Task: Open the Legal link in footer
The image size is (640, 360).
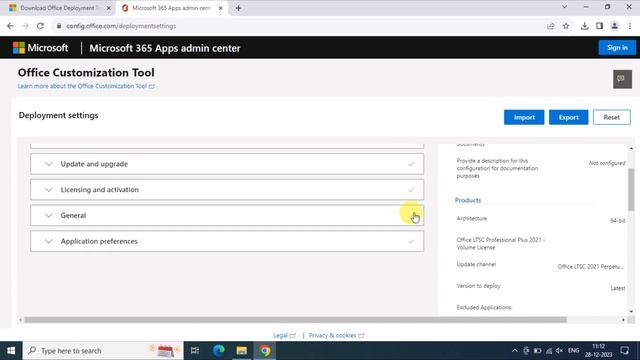Action: point(284,335)
